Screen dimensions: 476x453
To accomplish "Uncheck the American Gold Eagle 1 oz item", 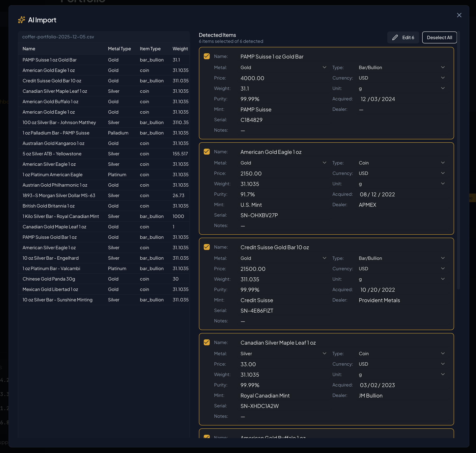I will point(207,152).
